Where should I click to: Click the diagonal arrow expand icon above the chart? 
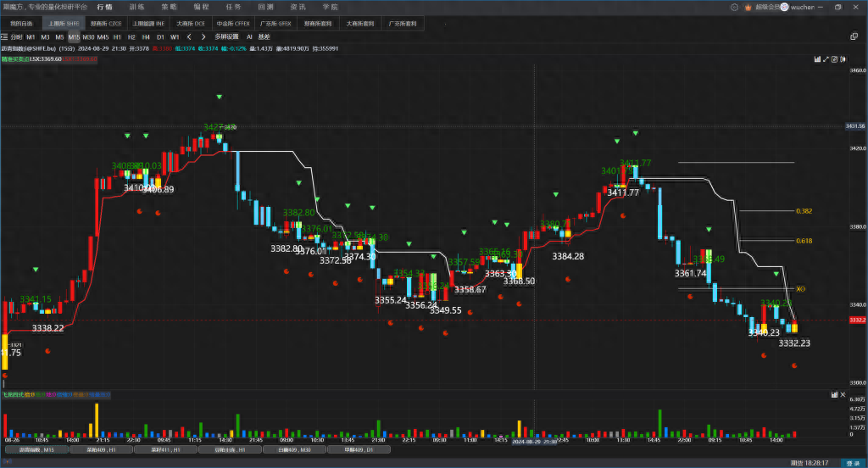pyautogui.click(x=826, y=59)
